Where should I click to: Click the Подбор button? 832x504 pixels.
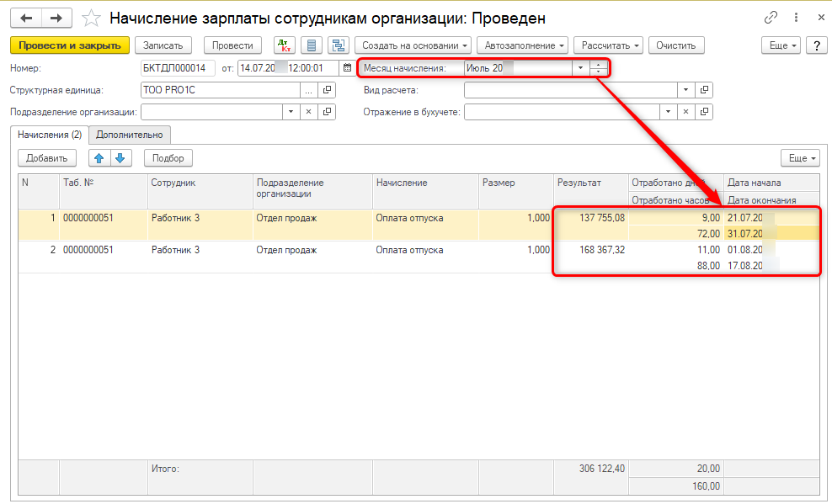[168, 157]
